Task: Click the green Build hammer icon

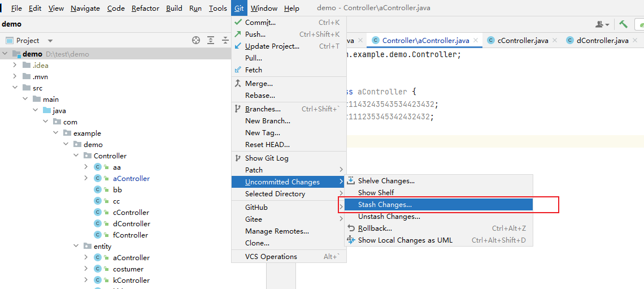Action: [x=623, y=24]
